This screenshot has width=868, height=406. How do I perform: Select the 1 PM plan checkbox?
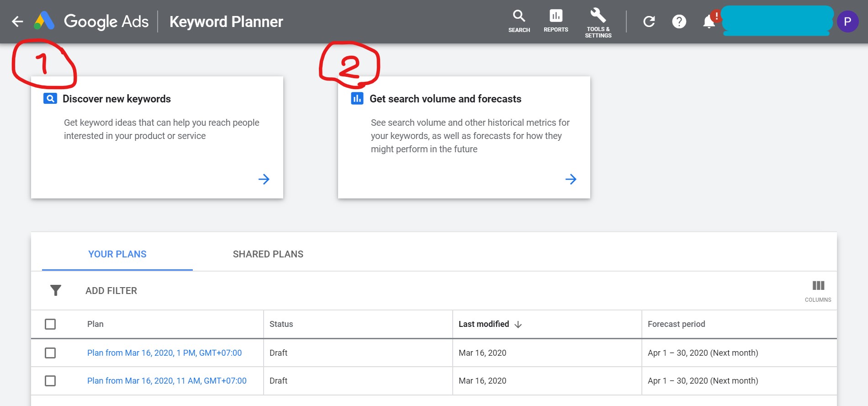pyautogui.click(x=50, y=353)
